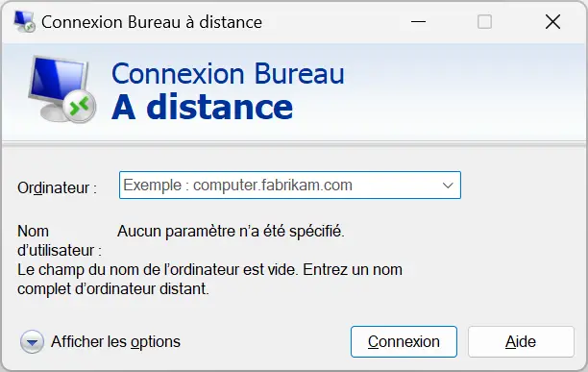Open help with the Aide button
Viewport: 588px width, 372px height.
(x=521, y=341)
